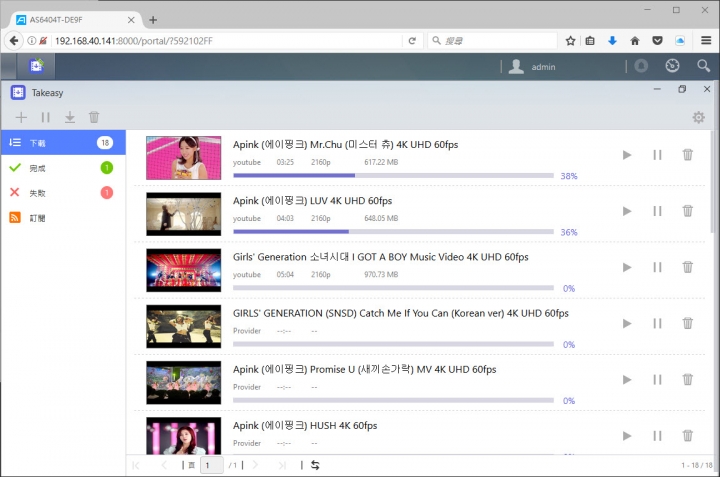Click the Pocket shield icon
This screenshot has width=720, height=477.
point(658,41)
